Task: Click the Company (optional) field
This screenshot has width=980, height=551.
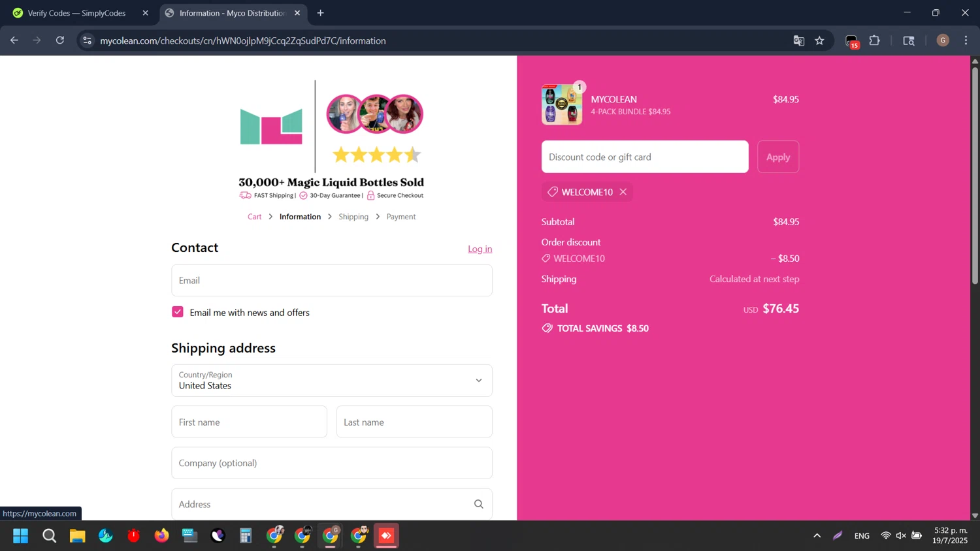Action: tap(332, 463)
